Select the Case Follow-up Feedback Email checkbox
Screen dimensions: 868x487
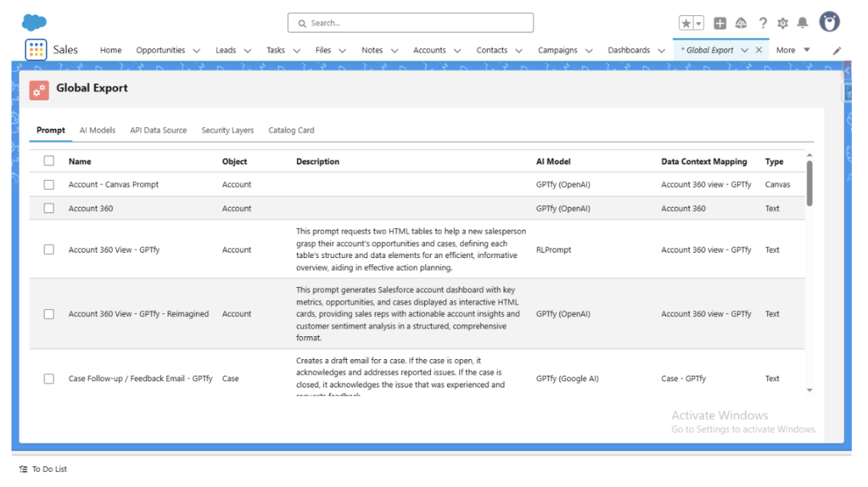pyautogui.click(x=49, y=379)
